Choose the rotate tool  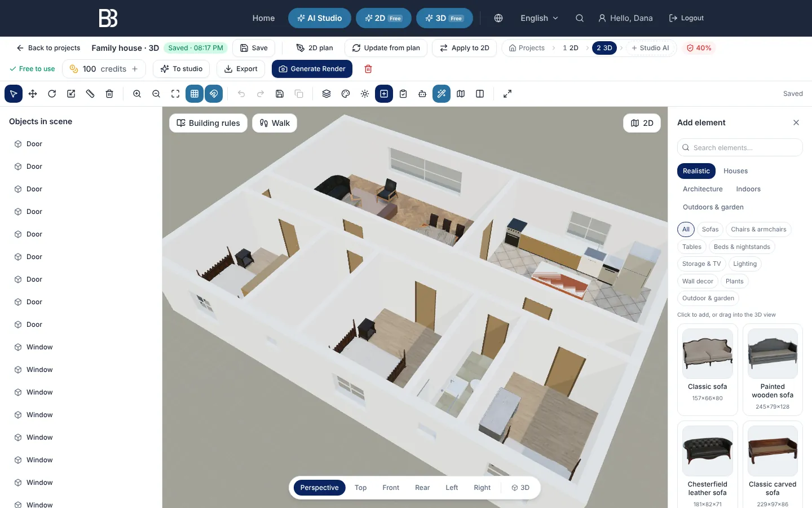(52, 94)
